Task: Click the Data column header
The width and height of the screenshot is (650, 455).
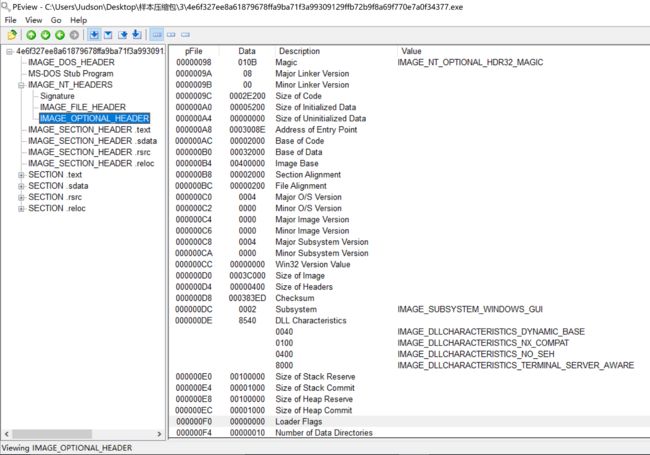Action: [x=247, y=51]
